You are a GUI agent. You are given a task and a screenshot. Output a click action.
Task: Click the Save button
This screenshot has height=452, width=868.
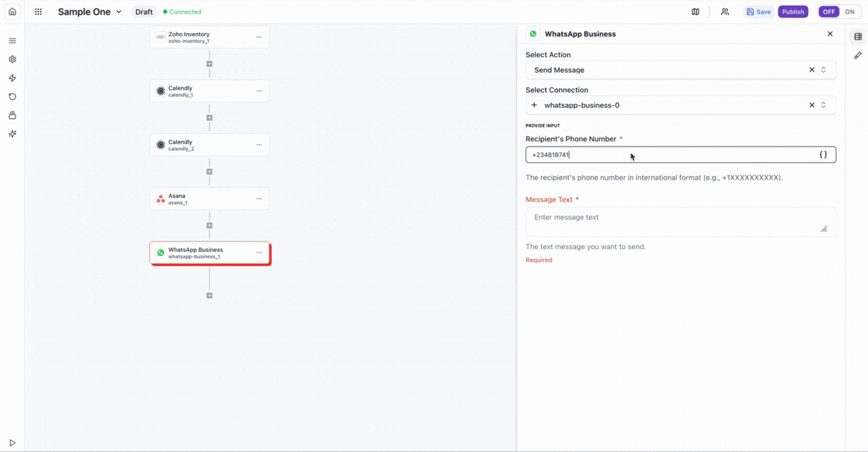point(758,11)
